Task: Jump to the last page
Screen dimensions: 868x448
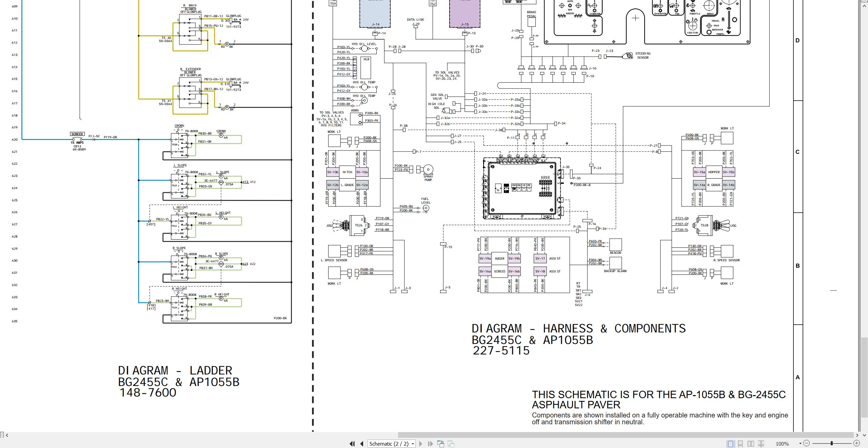Action: (x=431, y=444)
